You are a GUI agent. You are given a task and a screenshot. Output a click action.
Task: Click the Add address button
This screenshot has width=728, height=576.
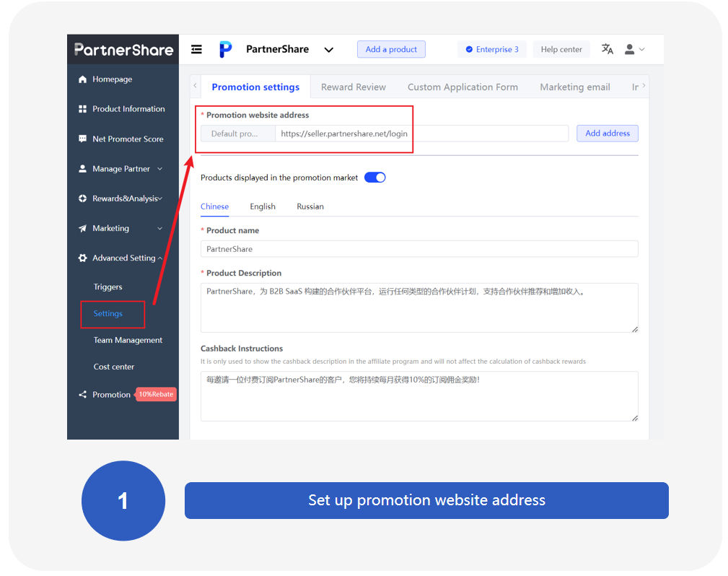click(x=607, y=134)
